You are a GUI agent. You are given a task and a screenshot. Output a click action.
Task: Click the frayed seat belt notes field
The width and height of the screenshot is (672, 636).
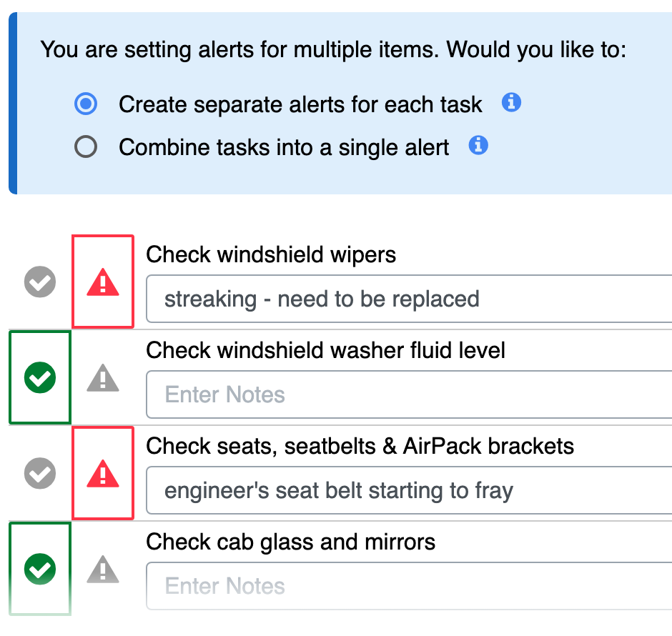[407, 490]
